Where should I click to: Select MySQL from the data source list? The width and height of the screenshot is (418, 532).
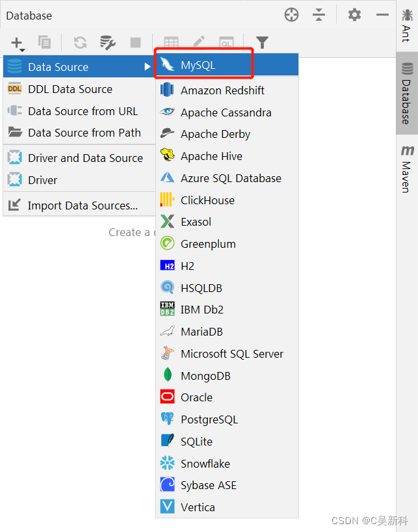point(227,64)
